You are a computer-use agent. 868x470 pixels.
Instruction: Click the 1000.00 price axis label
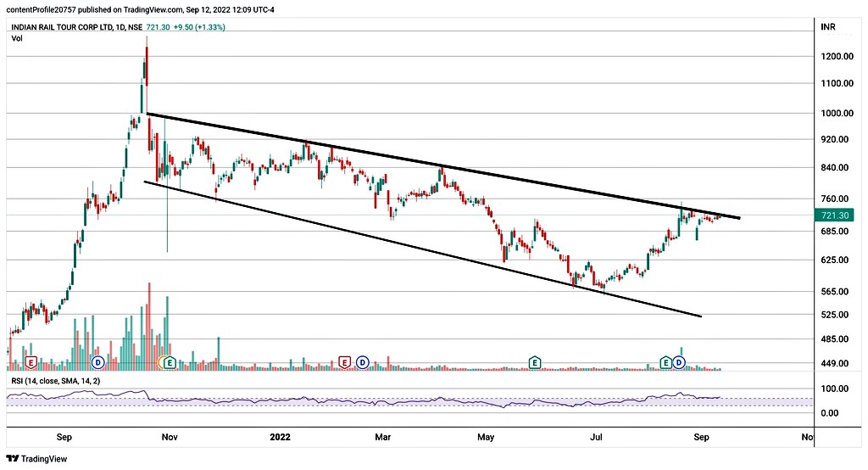pyautogui.click(x=835, y=113)
